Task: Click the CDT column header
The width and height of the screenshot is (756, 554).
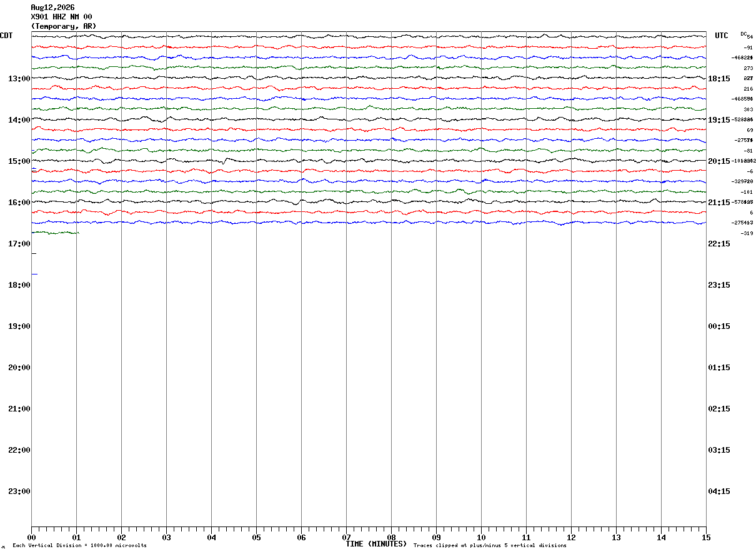Action: 6,36
